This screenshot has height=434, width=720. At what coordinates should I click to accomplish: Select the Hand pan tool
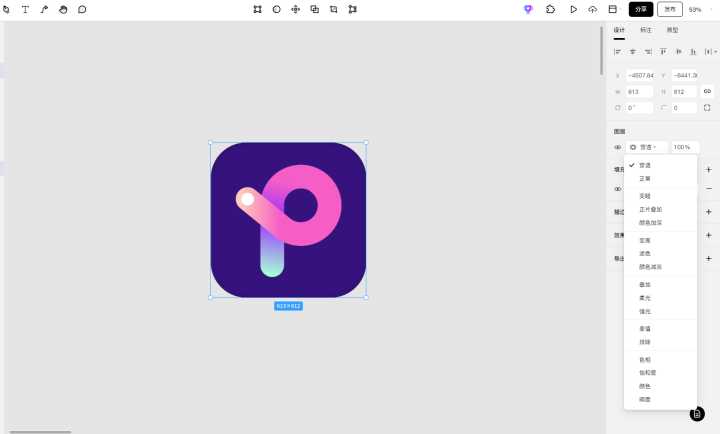point(63,9)
